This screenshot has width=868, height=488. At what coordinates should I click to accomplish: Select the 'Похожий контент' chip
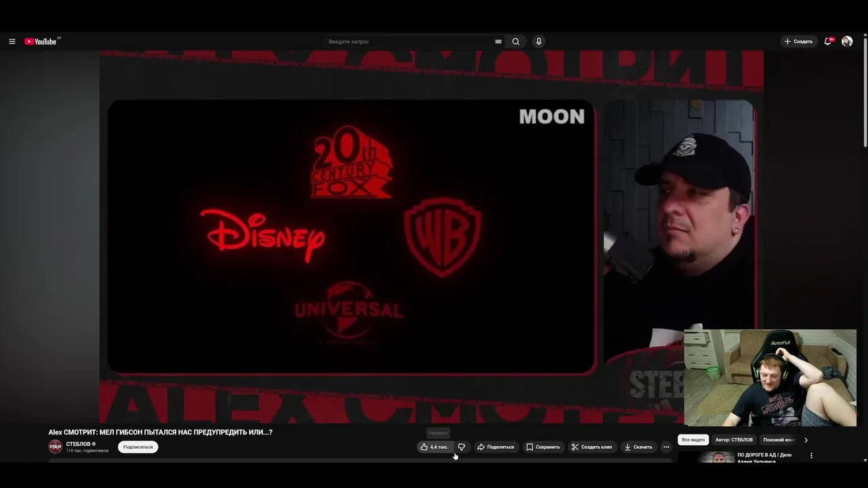coord(778,440)
